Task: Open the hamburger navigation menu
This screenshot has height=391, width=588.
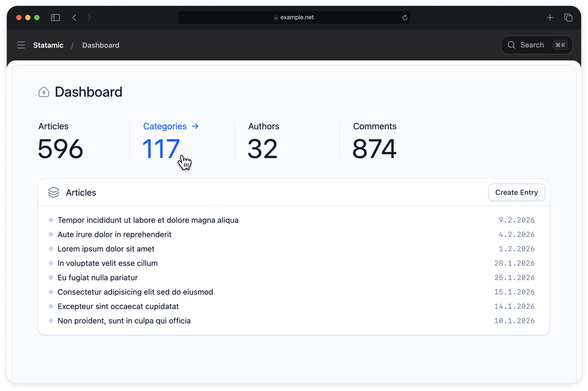Action: coord(21,45)
